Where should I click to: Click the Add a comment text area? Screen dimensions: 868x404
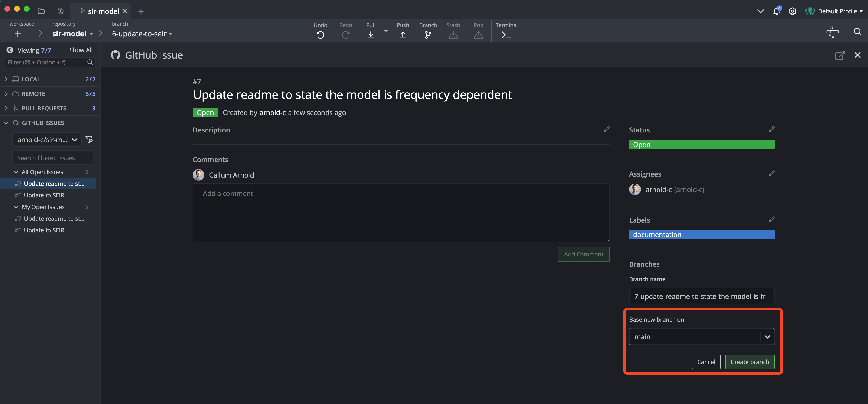[x=401, y=212]
